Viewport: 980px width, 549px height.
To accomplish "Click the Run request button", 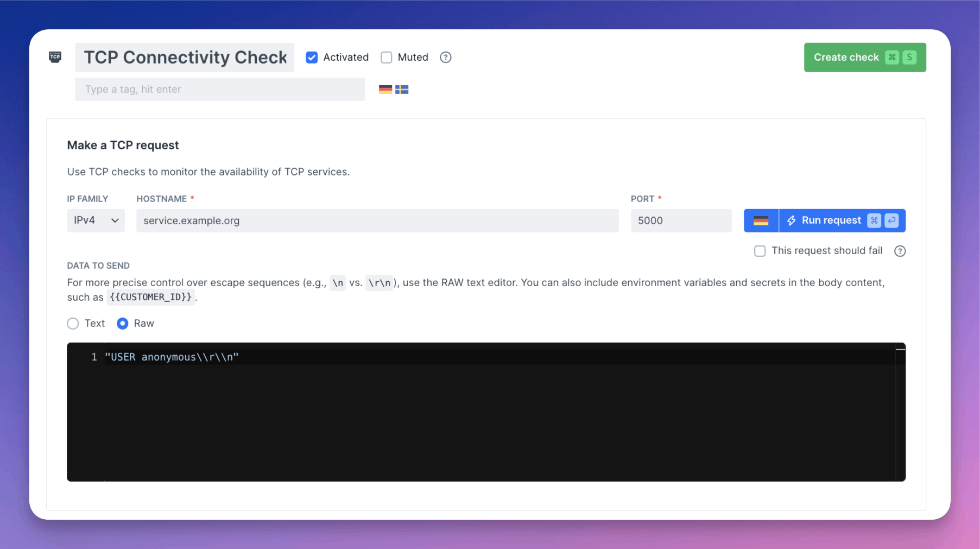I will pyautogui.click(x=831, y=220).
